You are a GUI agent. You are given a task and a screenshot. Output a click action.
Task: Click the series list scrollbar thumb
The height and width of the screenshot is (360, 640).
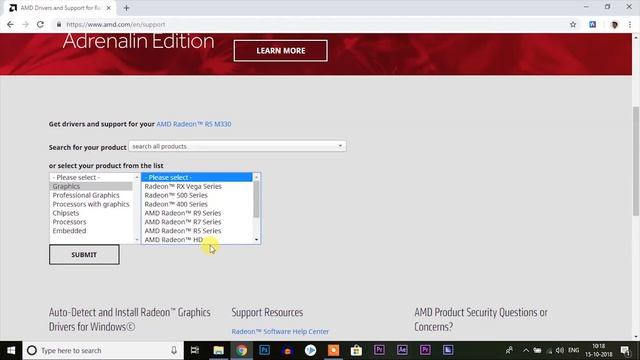pos(256,199)
